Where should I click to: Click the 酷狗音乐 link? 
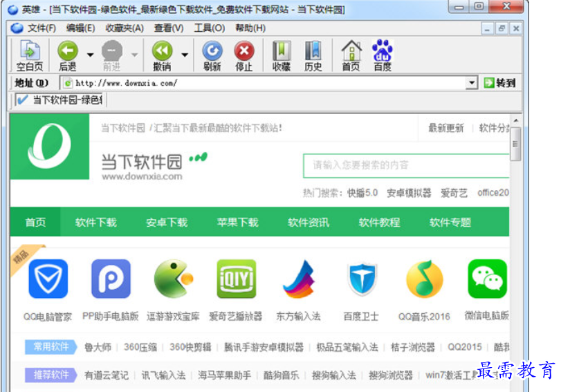[282, 375]
